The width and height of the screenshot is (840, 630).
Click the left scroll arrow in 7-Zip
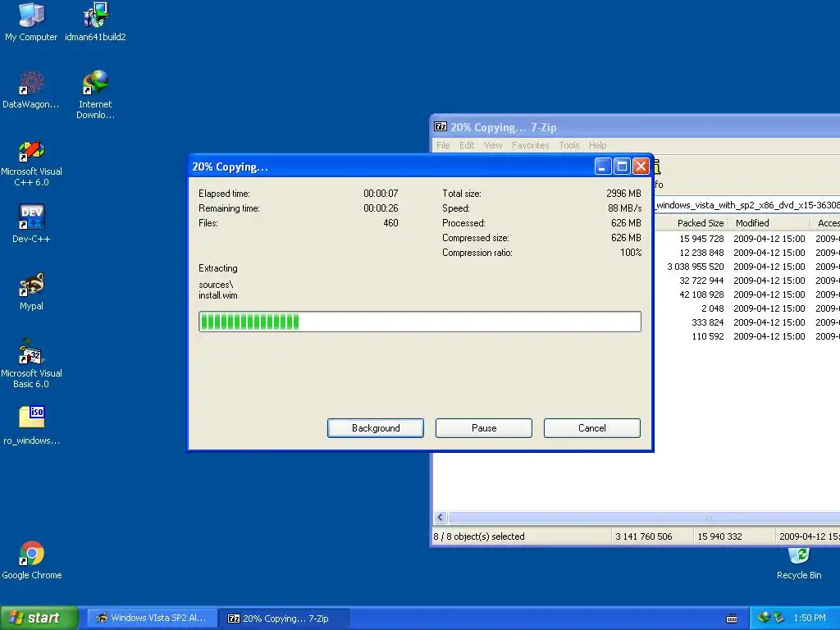(441, 518)
